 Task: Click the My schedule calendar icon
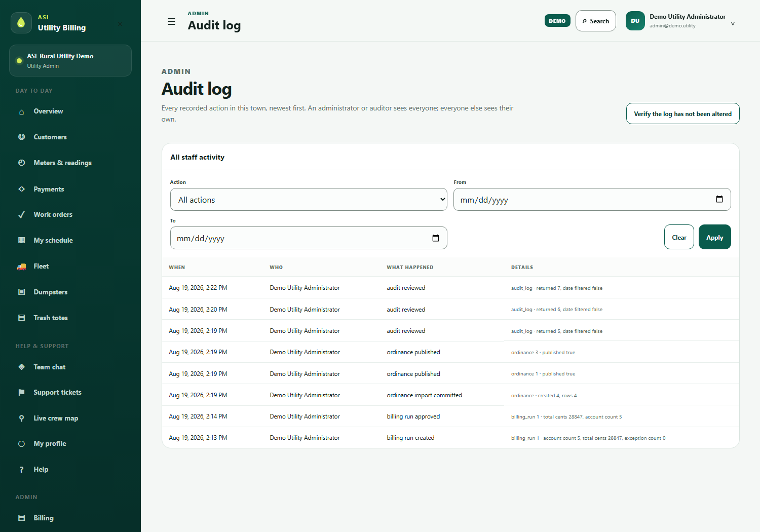coord(21,240)
